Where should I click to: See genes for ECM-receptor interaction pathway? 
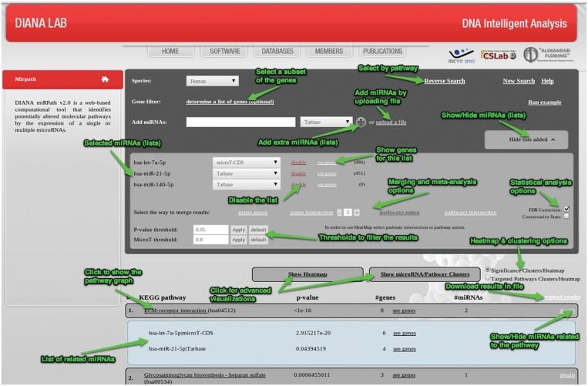pos(404,310)
